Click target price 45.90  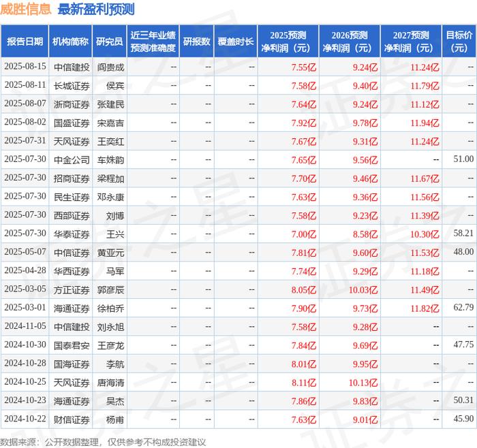pos(463,419)
